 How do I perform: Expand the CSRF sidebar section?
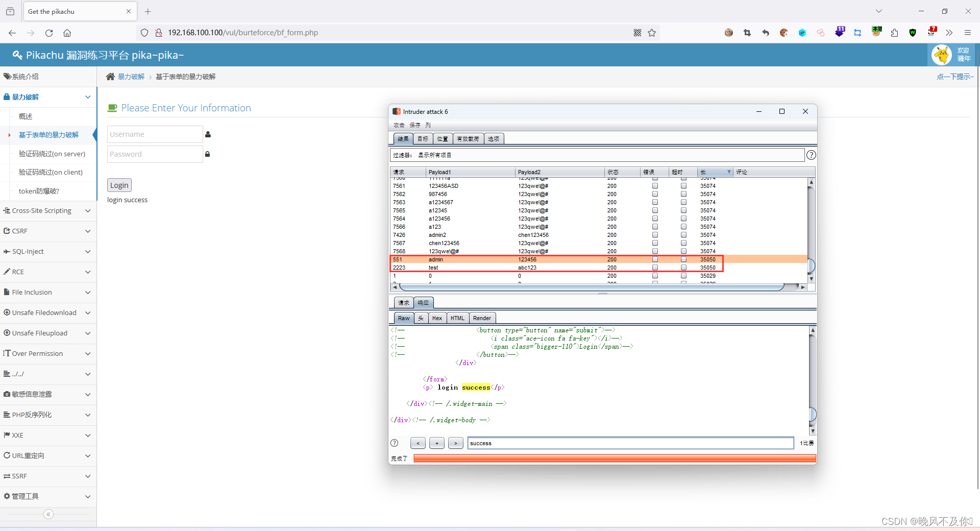(48, 231)
